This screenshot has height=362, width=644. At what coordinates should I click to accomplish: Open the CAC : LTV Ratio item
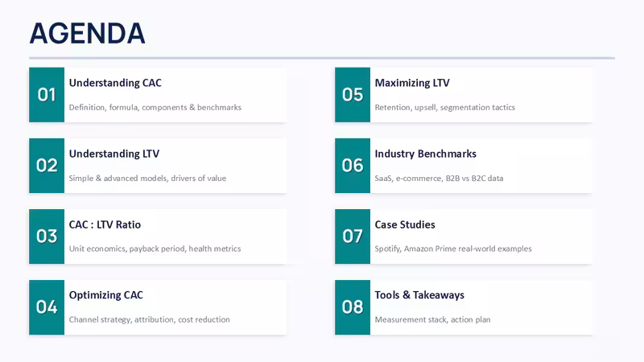[105, 224]
